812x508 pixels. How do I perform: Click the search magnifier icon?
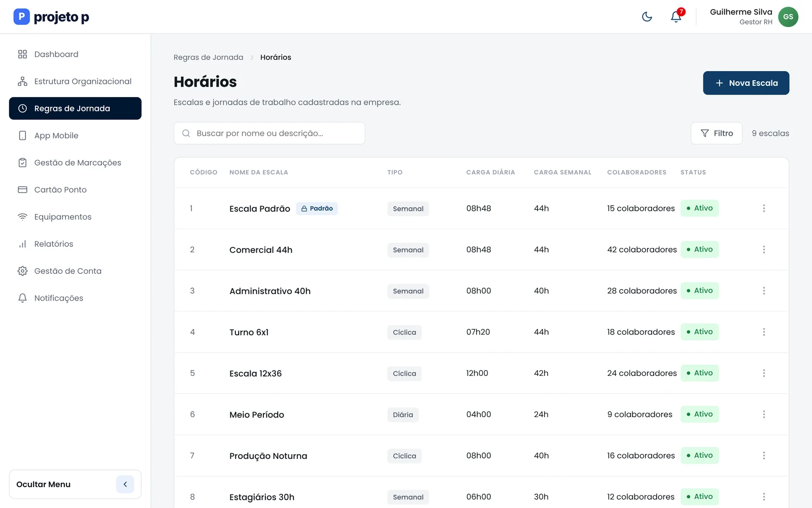pos(186,133)
